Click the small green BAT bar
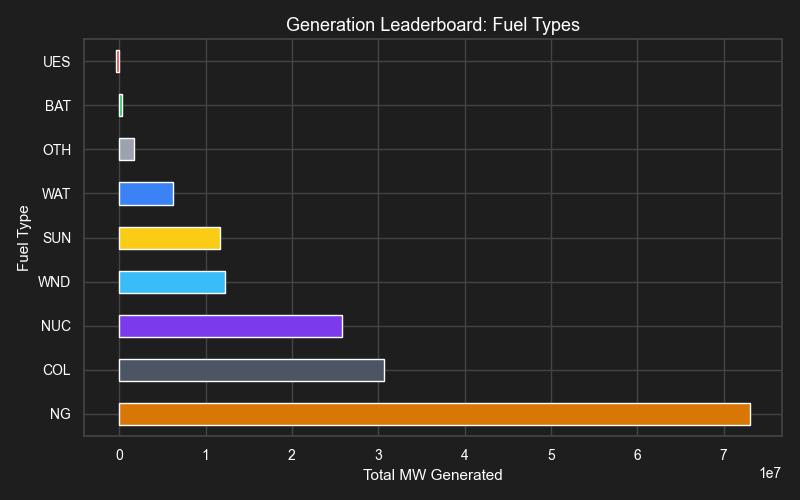The height and width of the screenshot is (500, 800). (x=121, y=106)
